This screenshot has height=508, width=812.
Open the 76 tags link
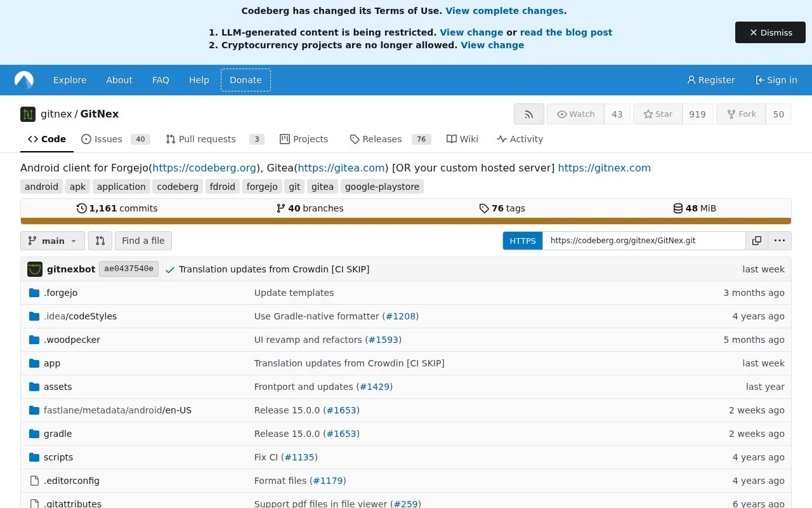coord(502,208)
